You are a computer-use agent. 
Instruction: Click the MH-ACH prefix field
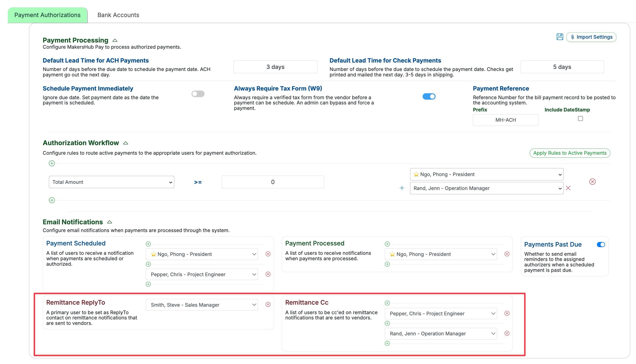pyautogui.click(x=506, y=120)
